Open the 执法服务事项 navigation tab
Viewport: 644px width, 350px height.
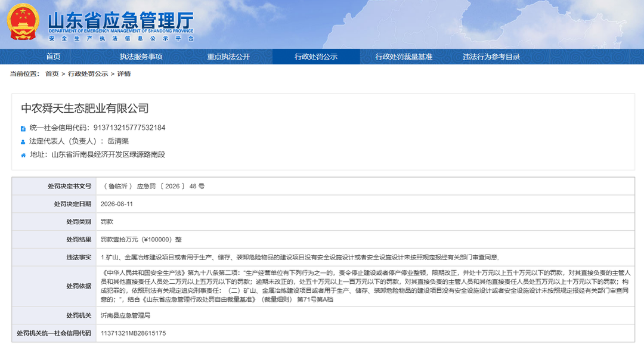tap(141, 57)
